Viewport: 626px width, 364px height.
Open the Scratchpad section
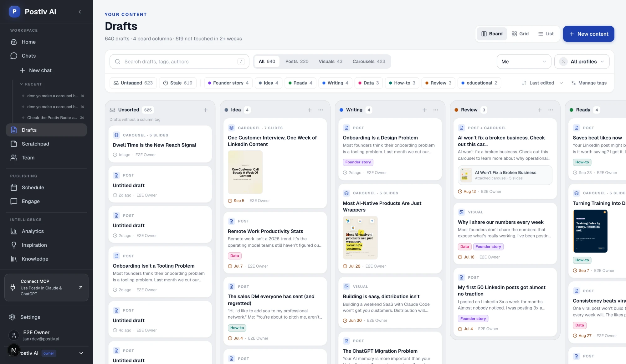46,144
